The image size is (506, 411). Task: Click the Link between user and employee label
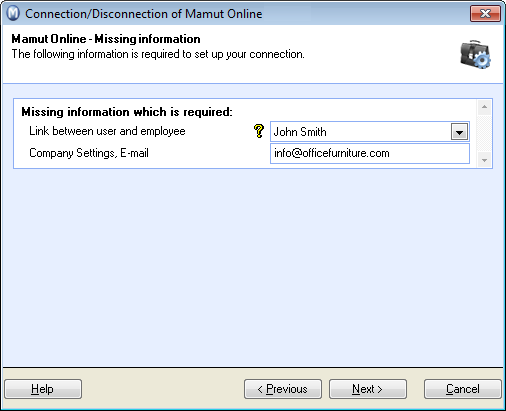click(107, 131)
